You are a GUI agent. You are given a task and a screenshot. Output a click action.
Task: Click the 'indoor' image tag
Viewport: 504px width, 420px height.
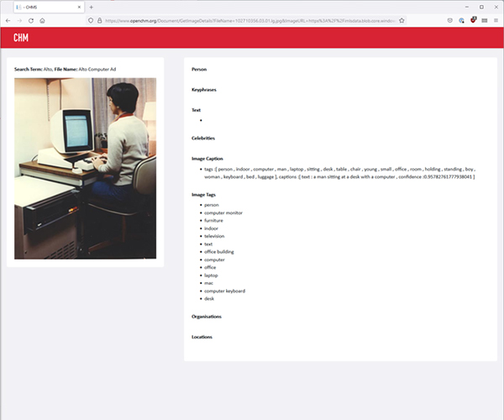(x=211, y=228)
